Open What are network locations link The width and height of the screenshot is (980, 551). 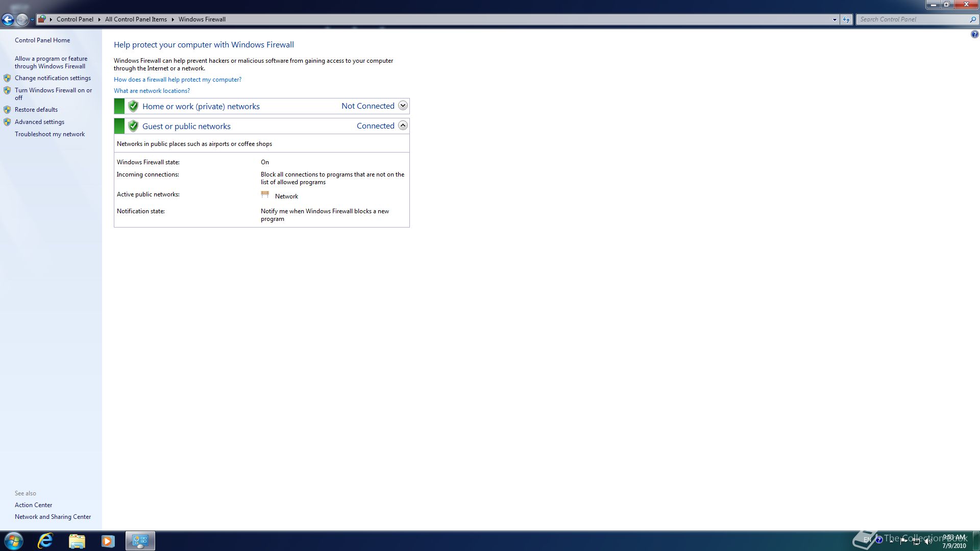point(152,91)
